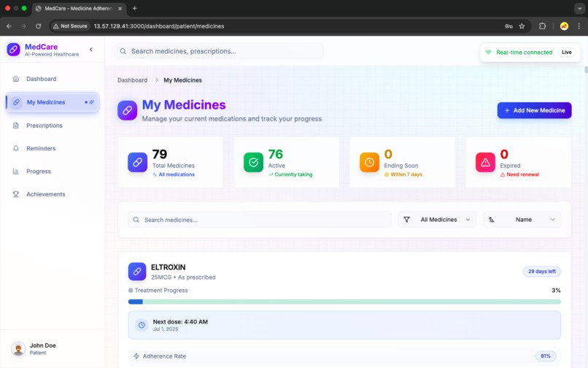This screenshot has height=368, width=588.
Task: Click the Reminders bell icon
Action: (x=16, y=148)
